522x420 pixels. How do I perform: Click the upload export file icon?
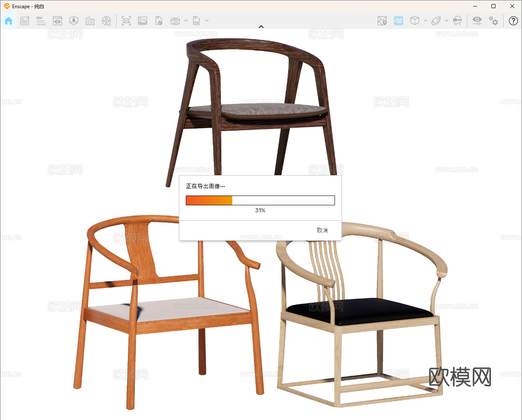coord(159,21)
